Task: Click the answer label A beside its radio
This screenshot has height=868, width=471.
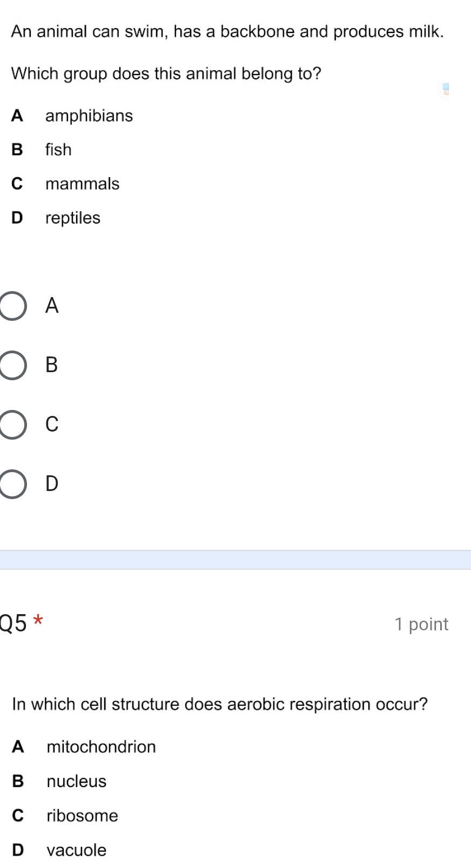Action: 52,306
